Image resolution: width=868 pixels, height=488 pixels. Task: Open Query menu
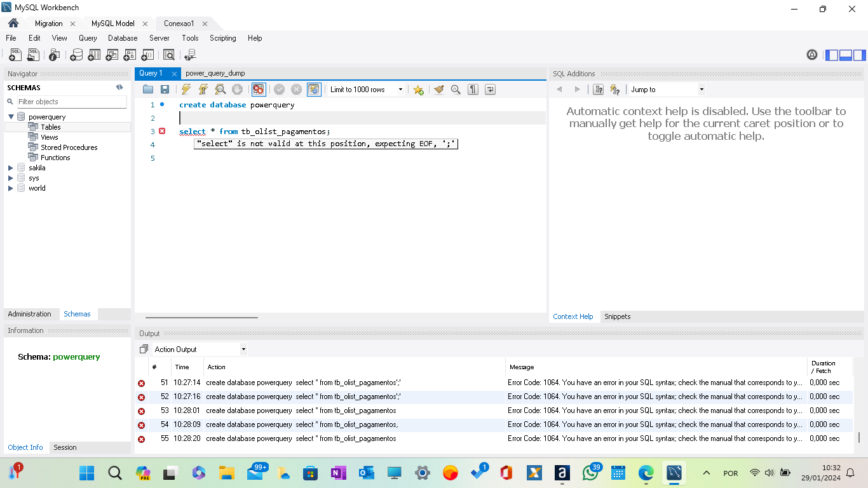pos(88,38)
